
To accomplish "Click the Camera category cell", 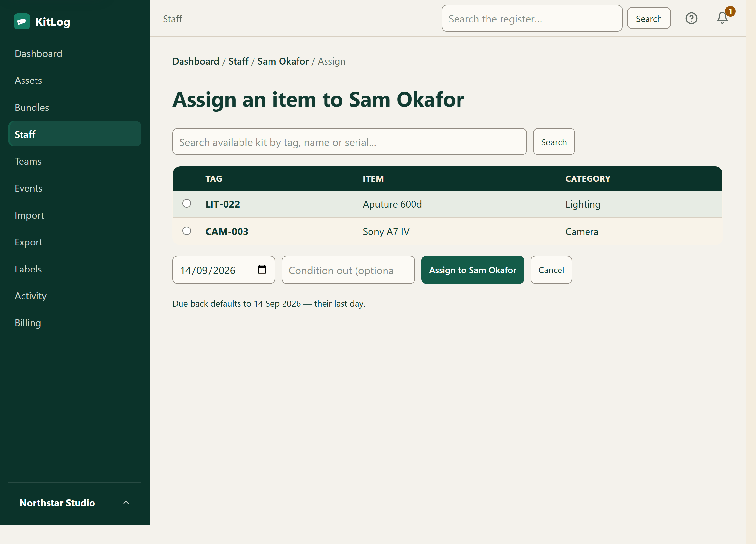I will click(x=582, y=232).
